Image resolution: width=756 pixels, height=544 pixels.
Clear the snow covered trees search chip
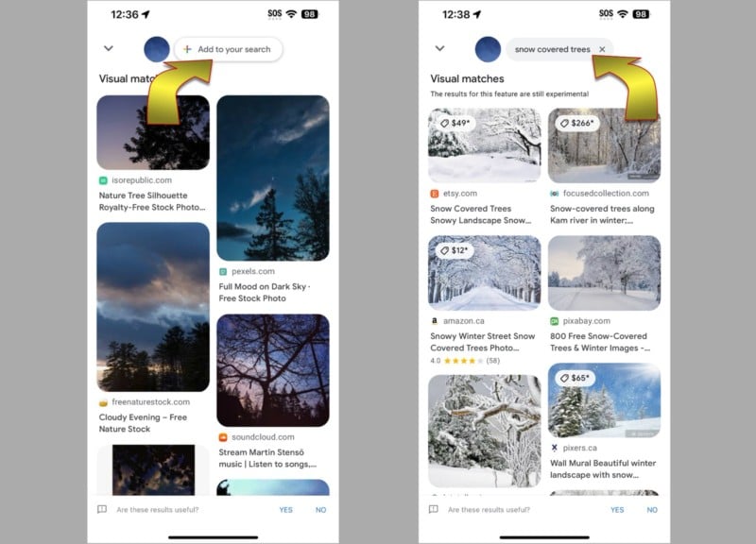point(602,49)
